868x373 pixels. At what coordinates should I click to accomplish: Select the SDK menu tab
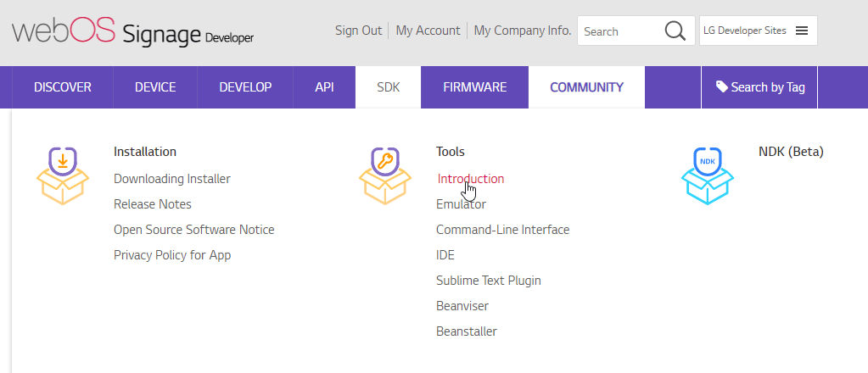[388, 86]
